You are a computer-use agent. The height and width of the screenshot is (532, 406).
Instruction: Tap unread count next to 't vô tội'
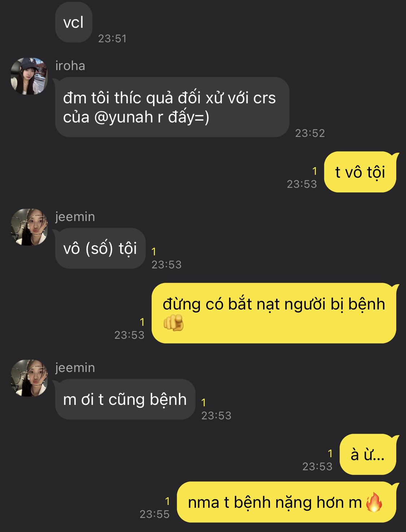315,171
